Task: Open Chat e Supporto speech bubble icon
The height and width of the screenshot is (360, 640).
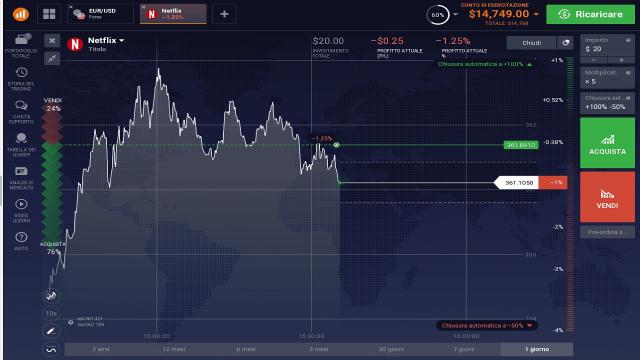Action: point(21,106)
